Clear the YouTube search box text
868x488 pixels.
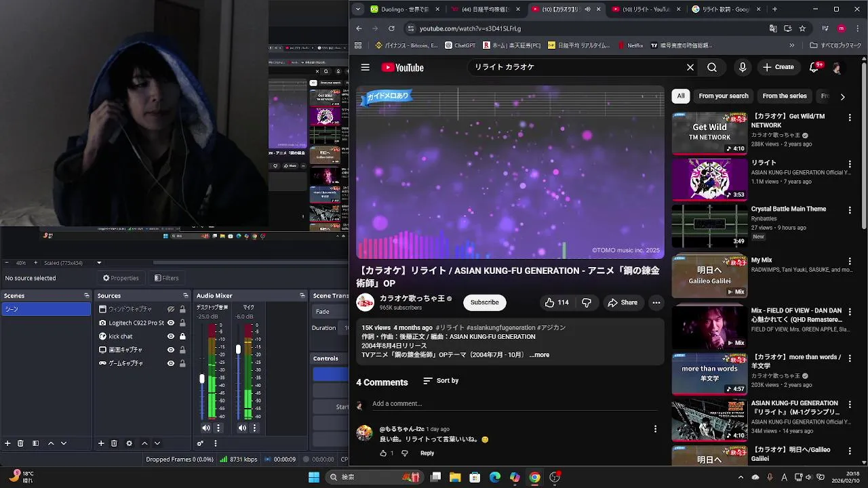pyautogui.click(x=690, y=67)
